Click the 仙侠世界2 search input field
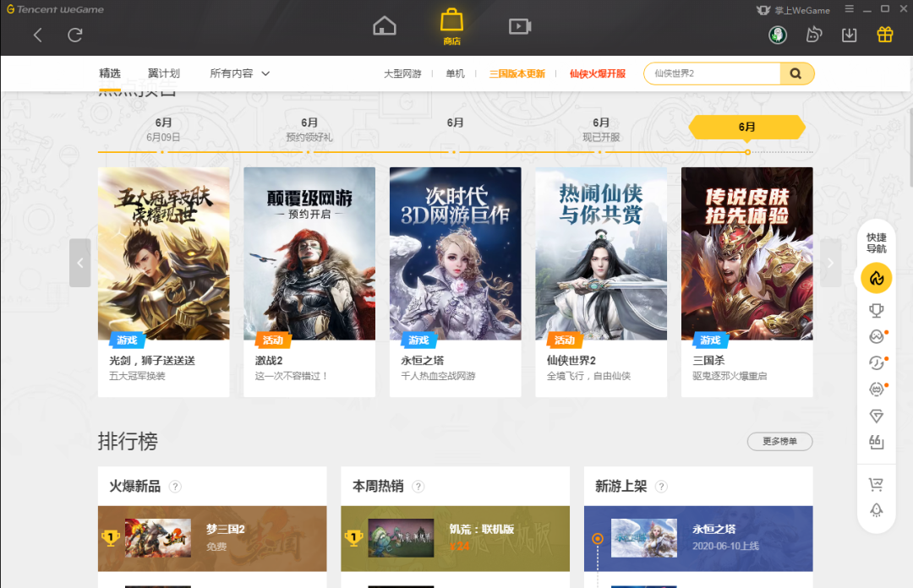The image size is (913, 588). click(x=712, y=73)
